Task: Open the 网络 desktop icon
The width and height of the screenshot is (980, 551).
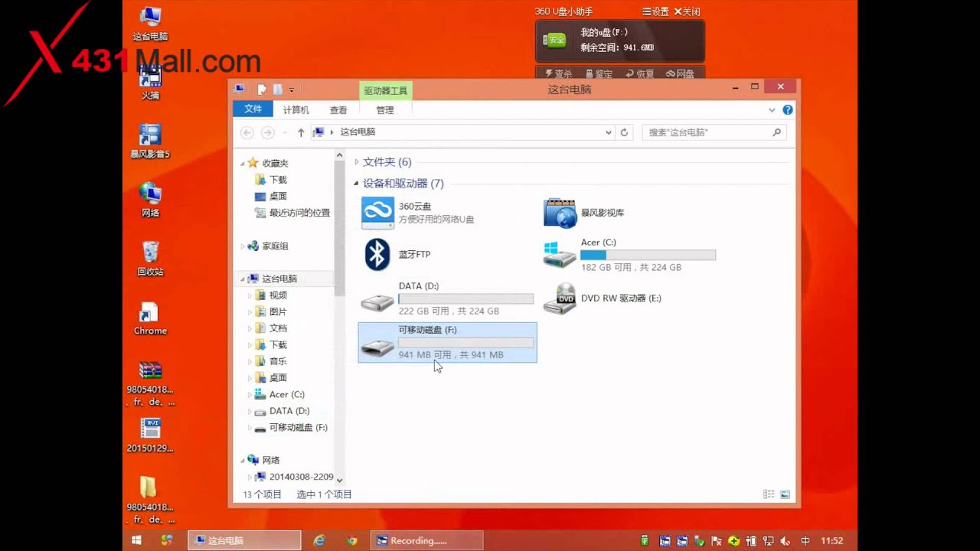Action: (x=150, y=201)
